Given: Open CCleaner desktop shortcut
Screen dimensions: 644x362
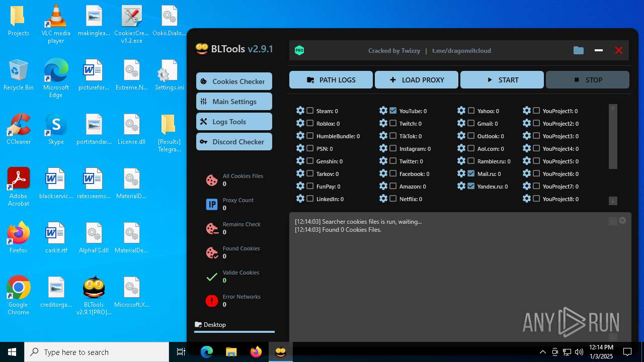Looking at the screenshot, I should 19,129.
